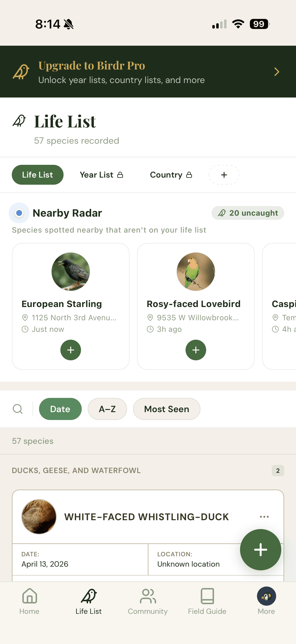The width and height of the screenshot is (296, 644).
Task: Select the A–Z sorting tab
Action: 107,409
